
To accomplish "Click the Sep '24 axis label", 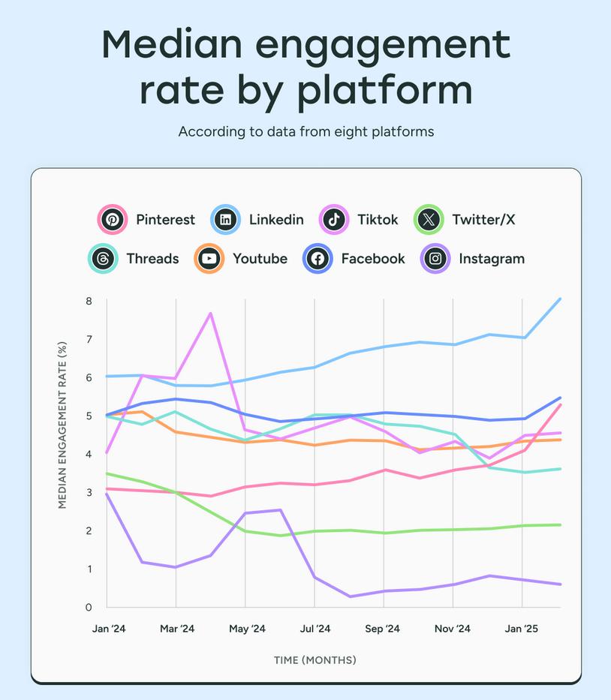I will 384,629.
